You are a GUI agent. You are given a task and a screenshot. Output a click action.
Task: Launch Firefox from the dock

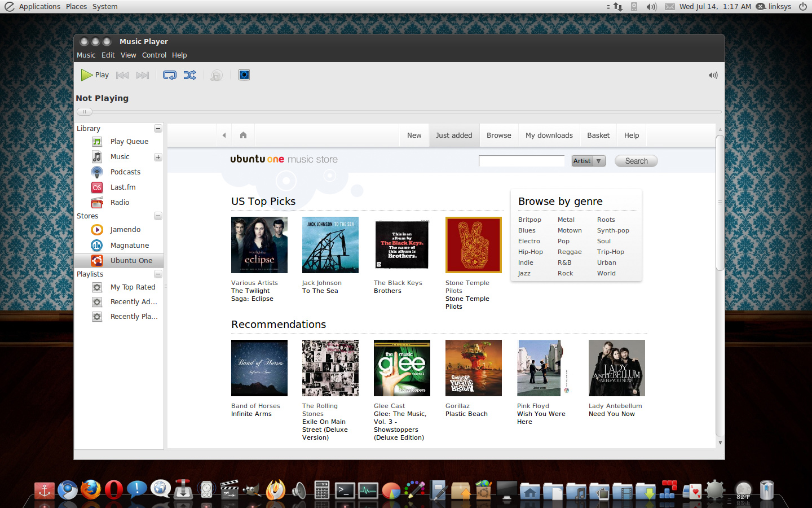pyautogui.click(x=90, y=489)
